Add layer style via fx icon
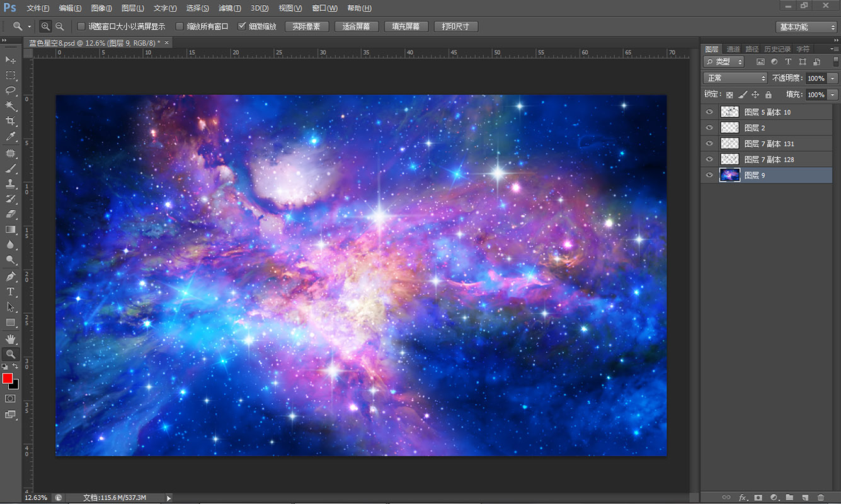 743,498
